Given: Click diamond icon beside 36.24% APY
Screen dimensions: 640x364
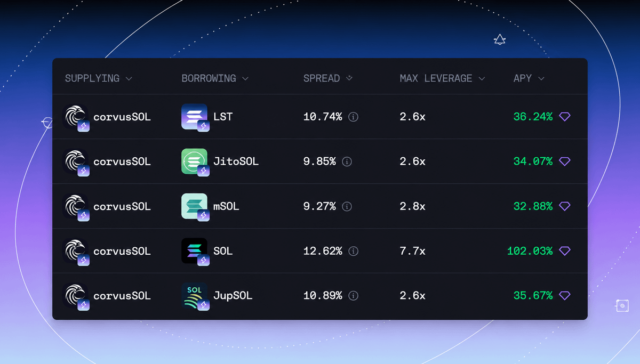Looking at the screenshot, I should point(565,117).
